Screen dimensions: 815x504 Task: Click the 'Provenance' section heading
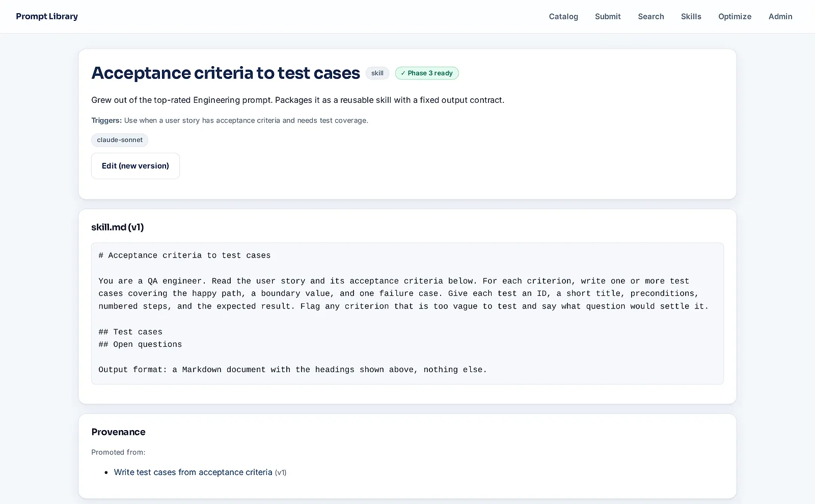click(118, 432)
